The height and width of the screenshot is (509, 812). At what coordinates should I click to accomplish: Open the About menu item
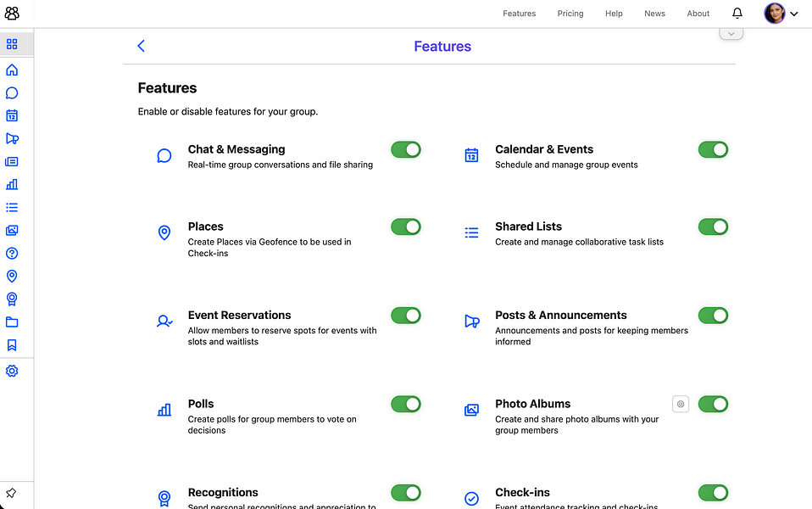[x=698, y=14]
